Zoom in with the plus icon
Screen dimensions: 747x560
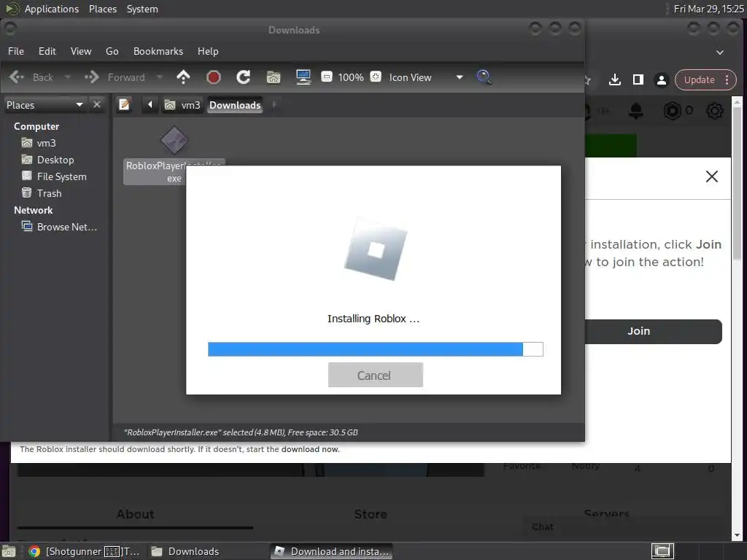point(376,77)
